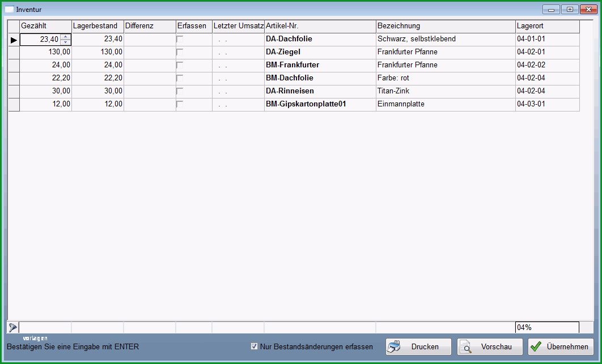Viewport: 602px width, 364px height.
Task: Decrease Gezählt value with spinner down arrow
Action: point(66,42)
